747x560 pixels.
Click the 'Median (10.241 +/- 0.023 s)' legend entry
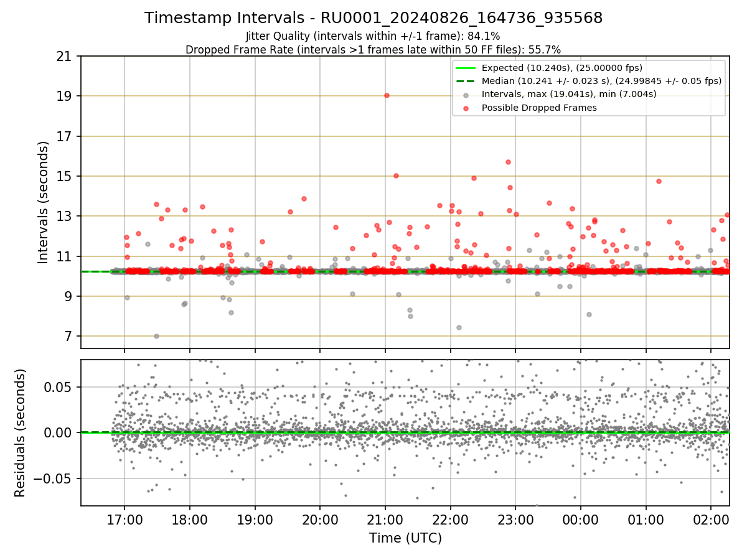point(601,81)
